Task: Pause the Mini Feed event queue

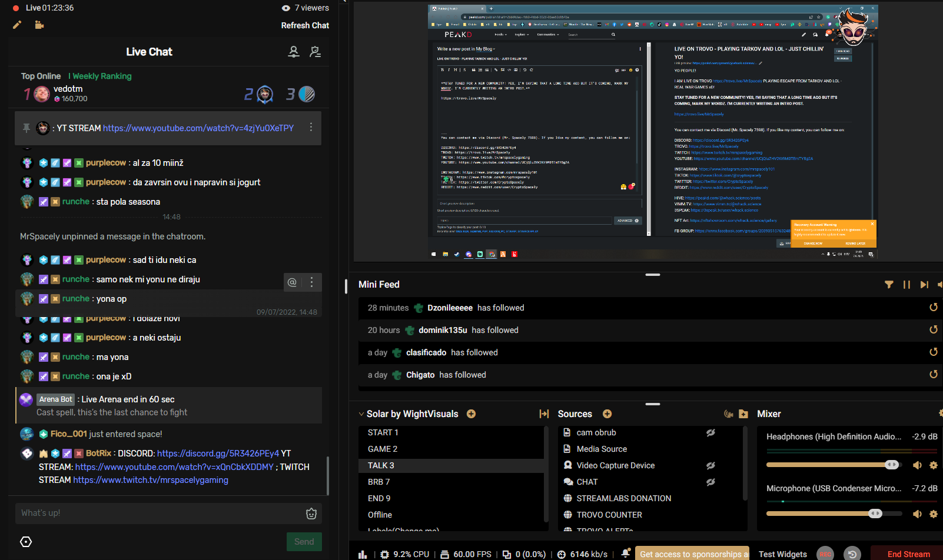Action: pos(907,285)
